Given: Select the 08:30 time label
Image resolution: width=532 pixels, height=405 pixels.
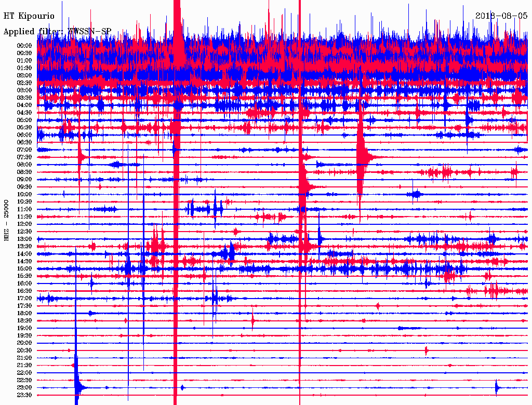Looking at the screenshot, I should tap(24, 172).
